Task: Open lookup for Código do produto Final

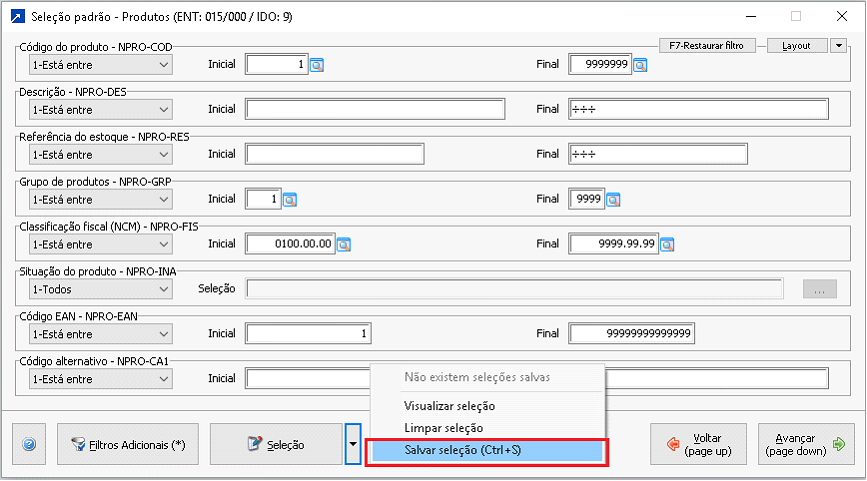Action: 640,65
